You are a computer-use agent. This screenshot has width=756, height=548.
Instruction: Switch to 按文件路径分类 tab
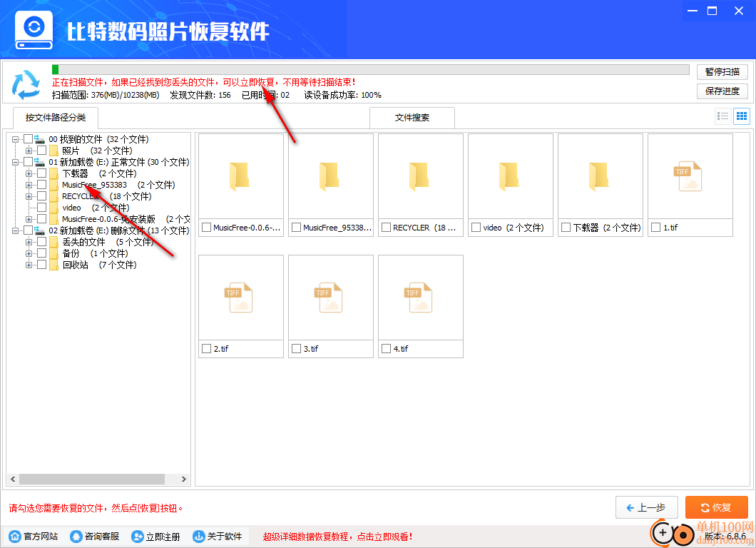[56, 118]
